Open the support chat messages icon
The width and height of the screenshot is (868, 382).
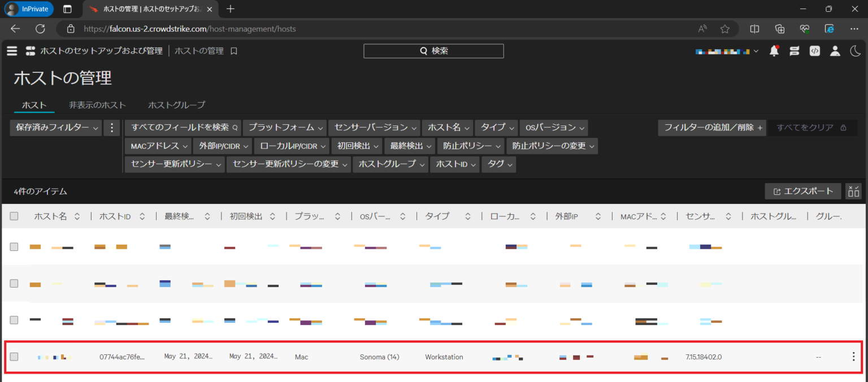pos(794,51)
